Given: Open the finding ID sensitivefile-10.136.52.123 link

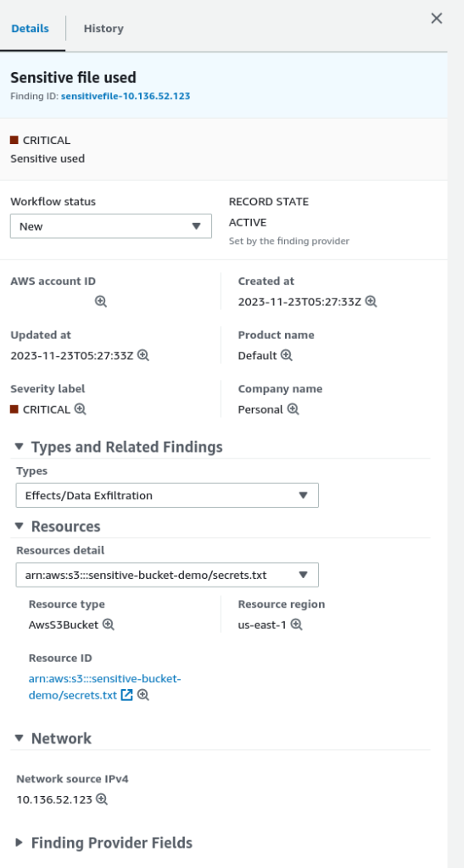Looking at the screenshot, I should tap(126, 96).
